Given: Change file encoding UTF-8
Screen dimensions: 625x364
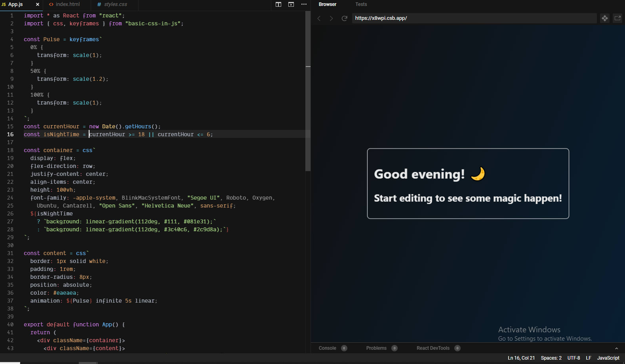Looking at the screenshot, I should pyautogui.click(x=574, y=358).
